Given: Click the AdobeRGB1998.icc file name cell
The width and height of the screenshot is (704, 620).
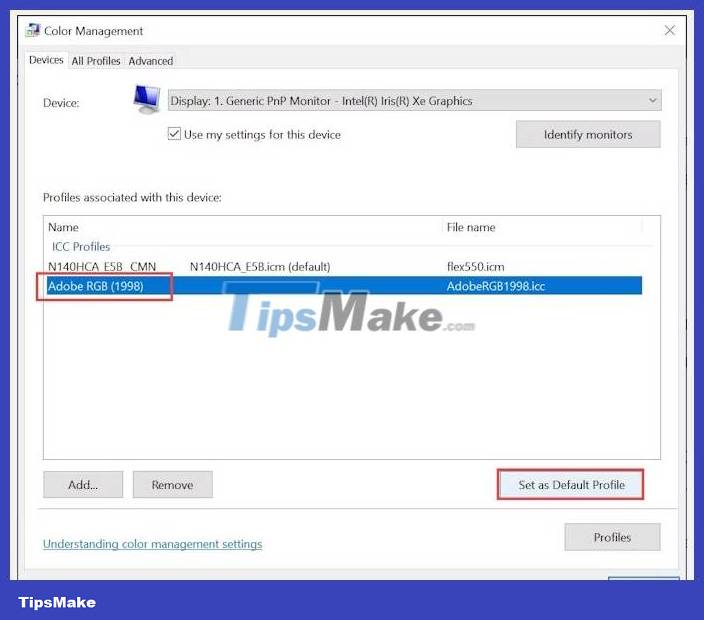Looking at the screenshot, I should (496, 286).
